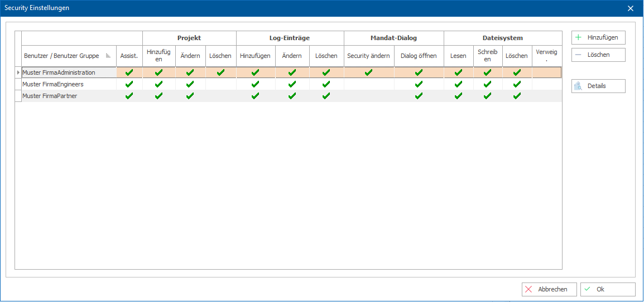This screenshot has height=302, width=644.
Task: Toggle Assist. for Muster FirmaAdministration
Action: (x=129, y=72)
